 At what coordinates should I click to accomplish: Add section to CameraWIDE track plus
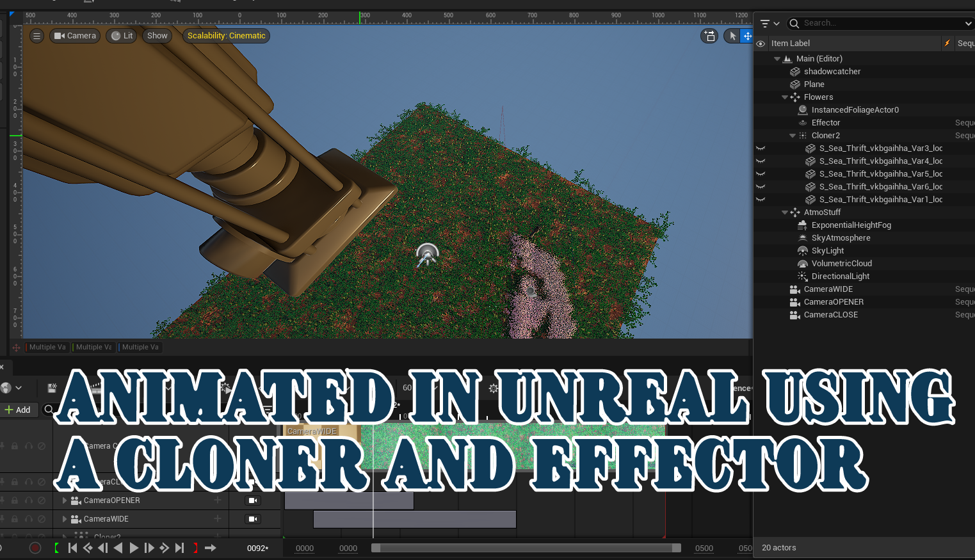(x=218, y=518)
